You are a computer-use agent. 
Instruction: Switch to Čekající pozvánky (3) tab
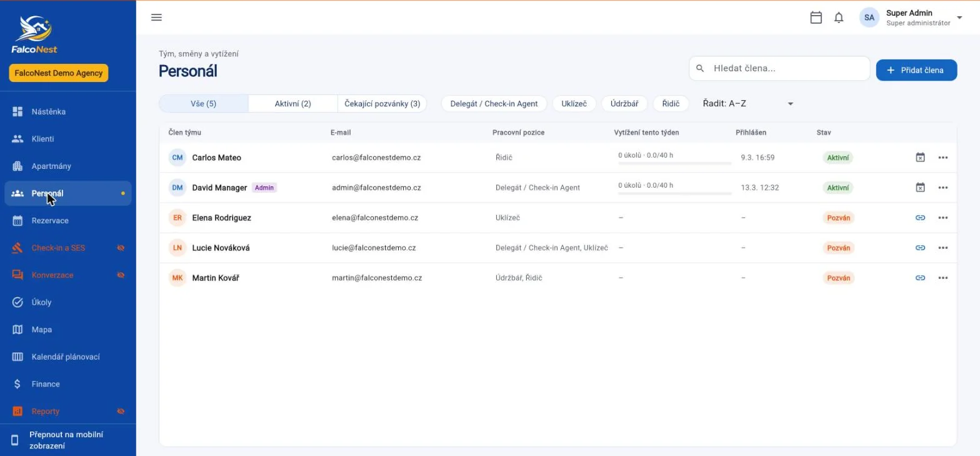tap(382, 104)
